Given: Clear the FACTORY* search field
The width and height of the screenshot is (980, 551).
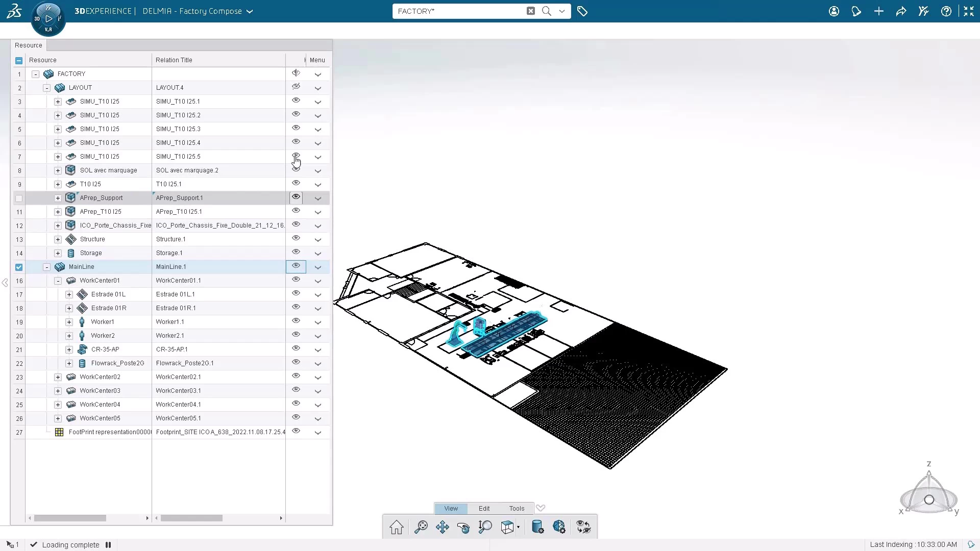Looking at the screenshot, I should pos(530,11).
